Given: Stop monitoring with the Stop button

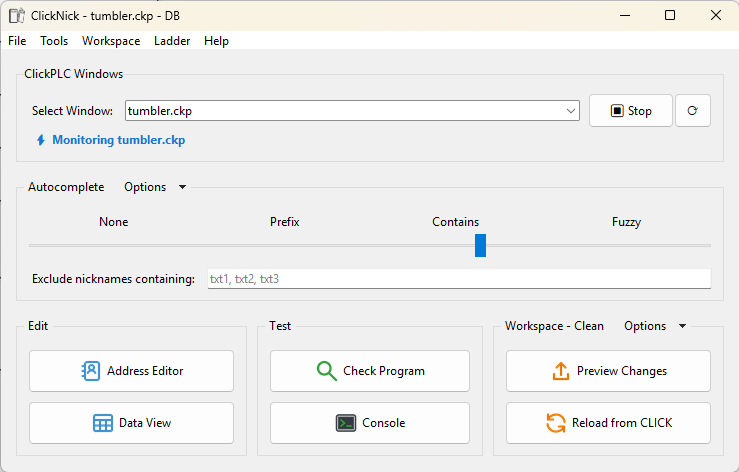Looking at the screenshot, I should pos(631,111).
